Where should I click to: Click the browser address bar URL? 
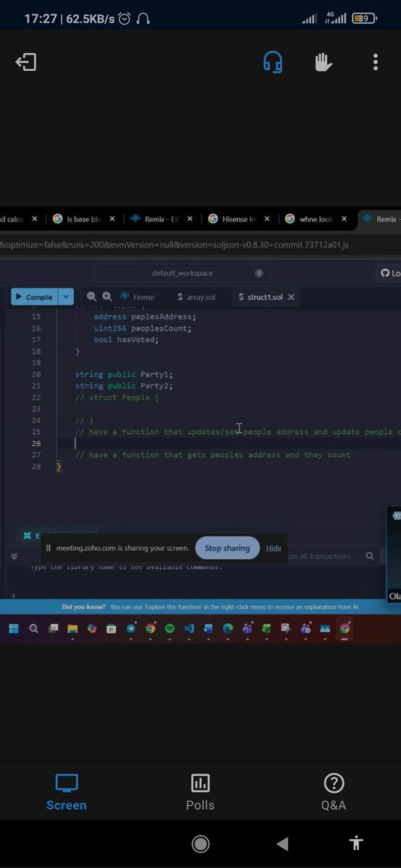[174, 244]
